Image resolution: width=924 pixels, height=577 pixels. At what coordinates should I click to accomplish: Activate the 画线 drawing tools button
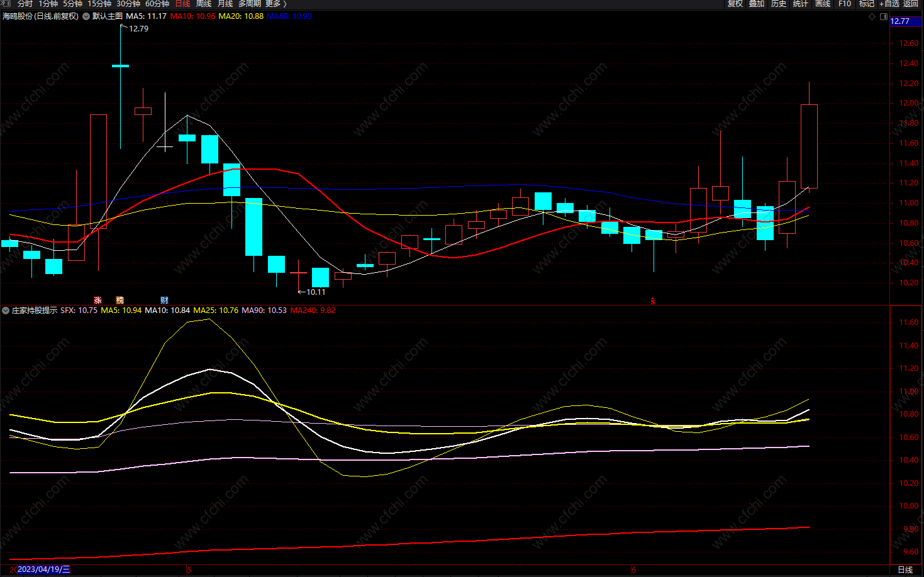click(x=823, y=3)
